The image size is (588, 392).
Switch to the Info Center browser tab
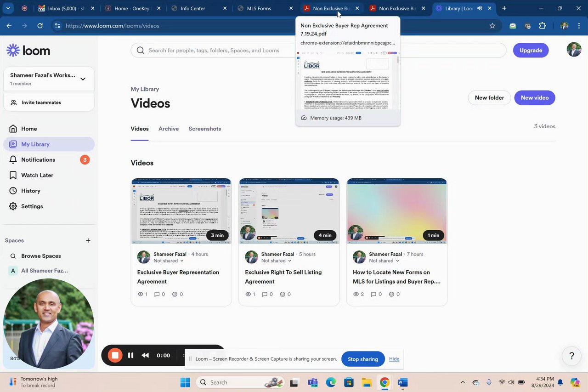point(199,8)
